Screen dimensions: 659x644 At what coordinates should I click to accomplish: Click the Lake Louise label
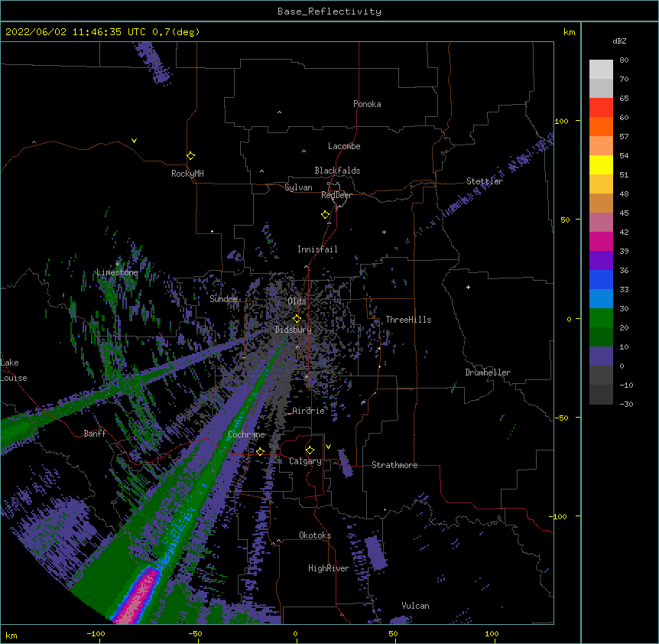tap(12, 370)
